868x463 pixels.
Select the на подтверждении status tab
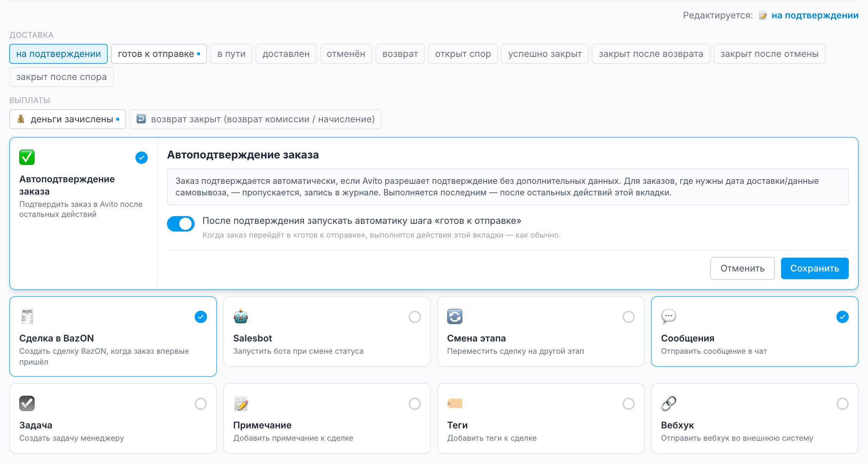[x=58, y=54]
